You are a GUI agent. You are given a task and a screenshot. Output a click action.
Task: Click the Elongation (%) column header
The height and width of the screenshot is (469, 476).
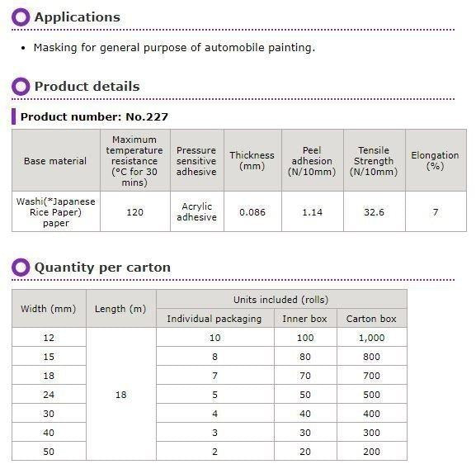tap(436, 160)
